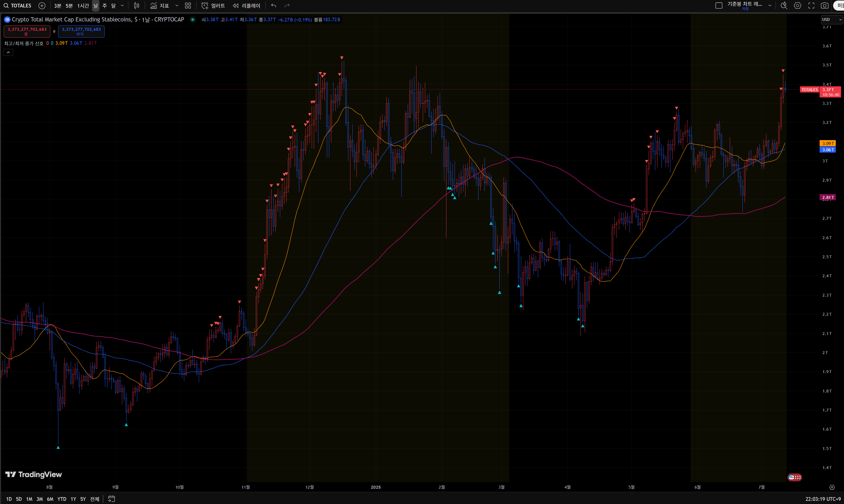Open the quick search lightning icon
Viewport: 844px width, 504px height.
click(784, 6)
